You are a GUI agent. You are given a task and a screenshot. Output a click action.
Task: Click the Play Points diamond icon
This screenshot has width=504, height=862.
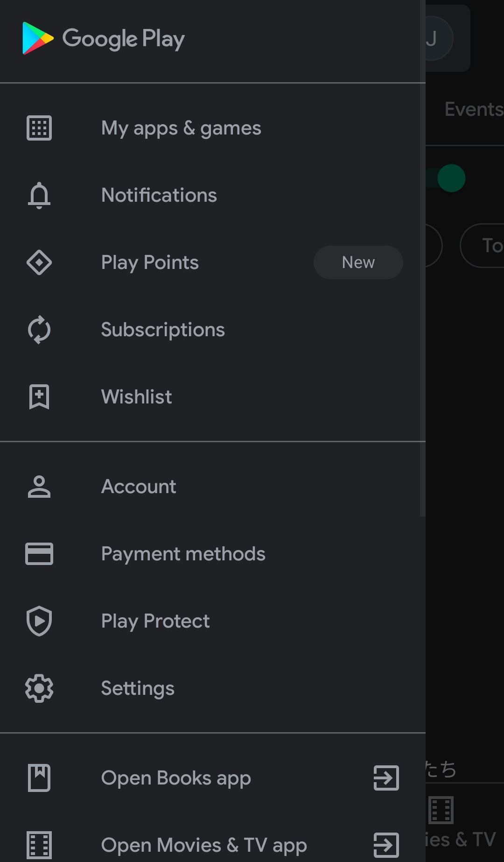[x=39, y=262]
